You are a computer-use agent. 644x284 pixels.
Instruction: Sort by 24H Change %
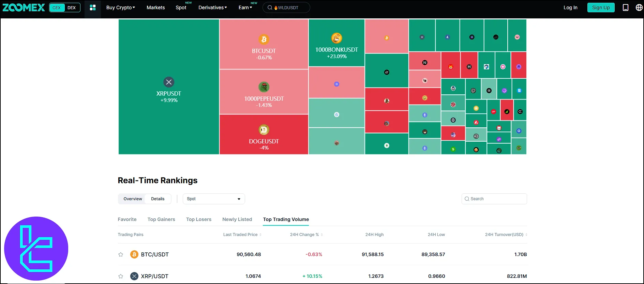click(306, 235)
